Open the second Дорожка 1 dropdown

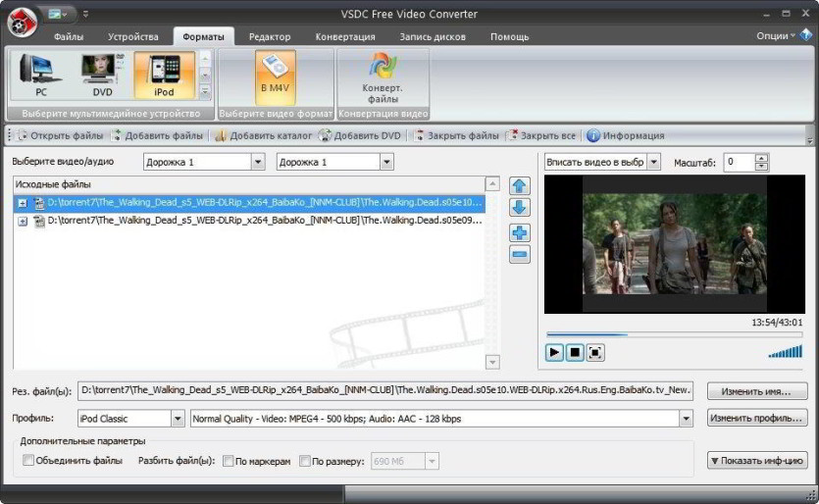pos(386,162)
